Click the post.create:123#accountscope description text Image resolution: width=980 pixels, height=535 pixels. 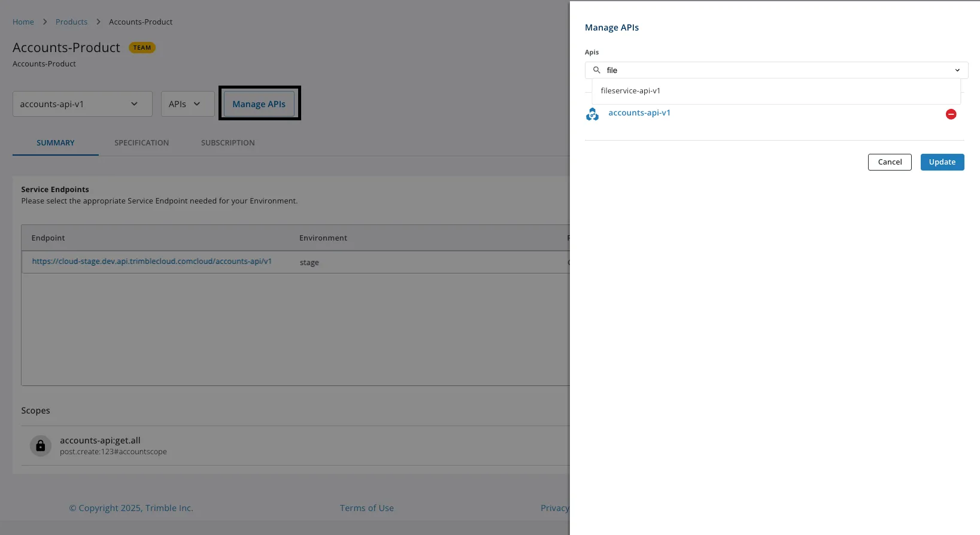coord(113,452)
